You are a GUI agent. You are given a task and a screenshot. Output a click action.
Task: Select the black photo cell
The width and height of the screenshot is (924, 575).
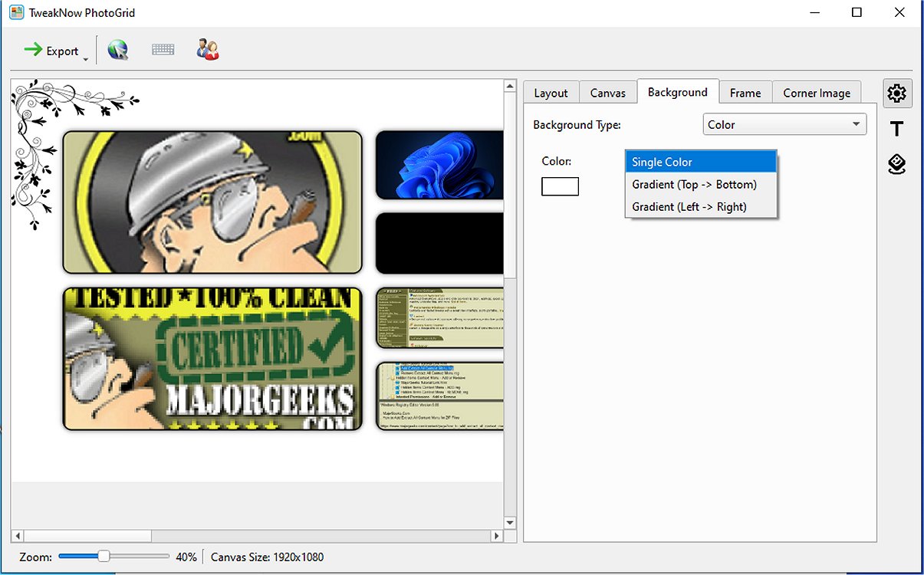tap(439, 243)
